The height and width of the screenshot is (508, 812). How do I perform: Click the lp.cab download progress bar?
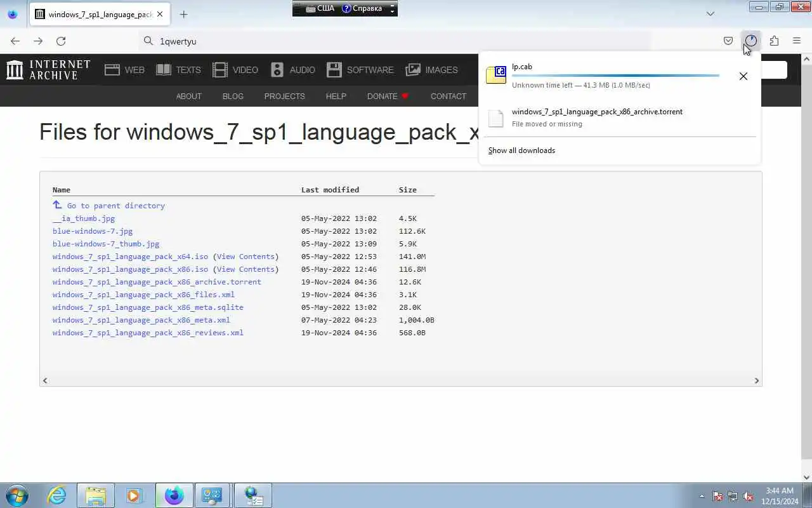coord(615,76)
